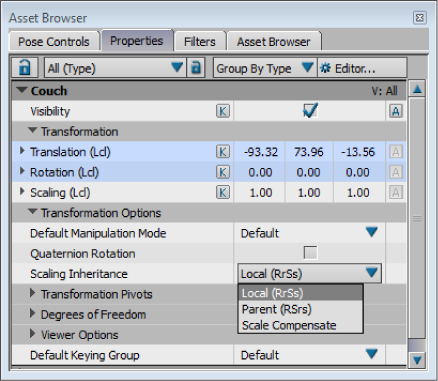Choose Scale Compensate from the list

[x=300, y=325]
